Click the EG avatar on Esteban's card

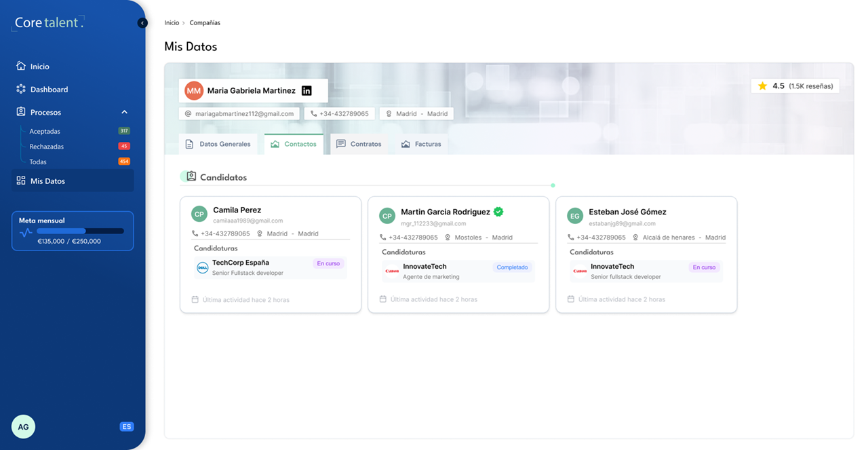pos(575,216)
